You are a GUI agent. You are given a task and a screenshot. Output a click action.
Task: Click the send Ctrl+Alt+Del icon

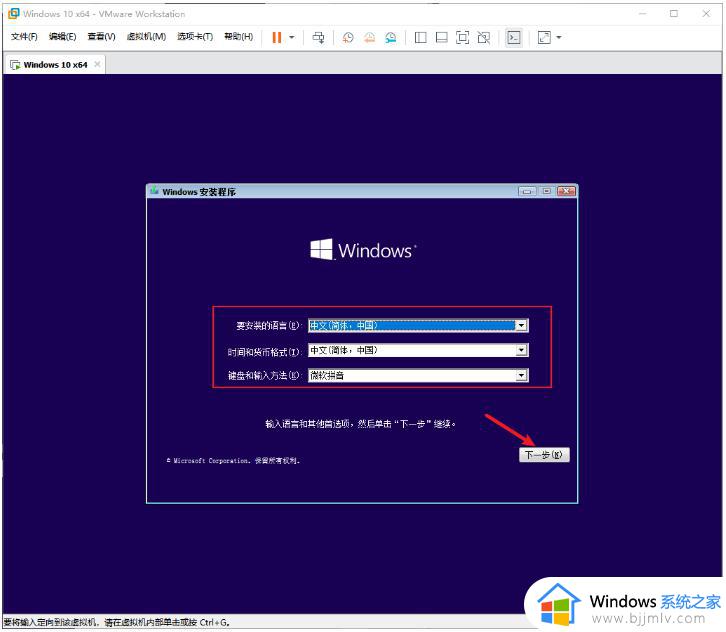pos(319,38)
